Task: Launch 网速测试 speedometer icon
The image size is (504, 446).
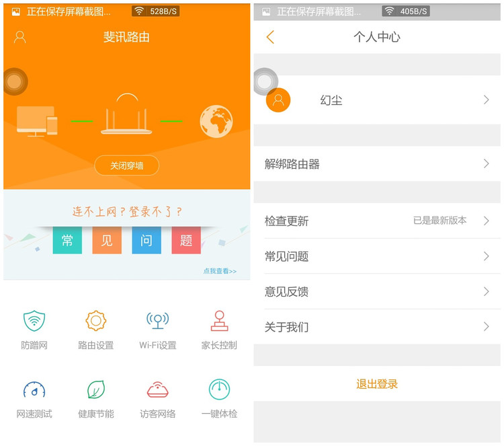Action: [34, 389]
